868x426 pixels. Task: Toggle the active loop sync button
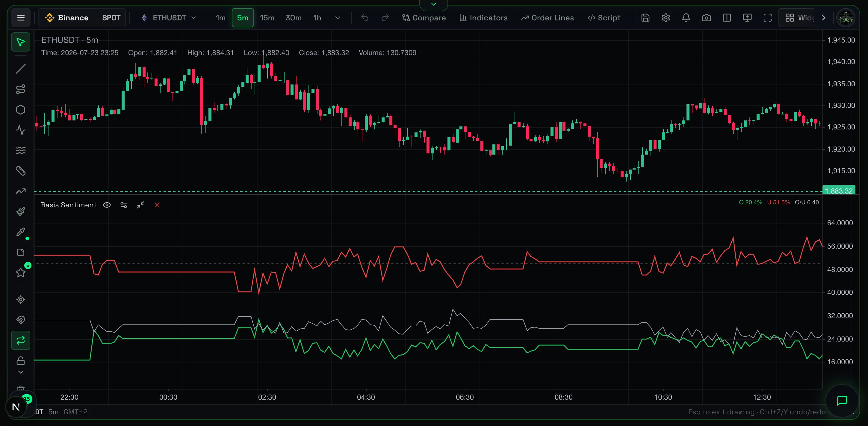[21, 340]
